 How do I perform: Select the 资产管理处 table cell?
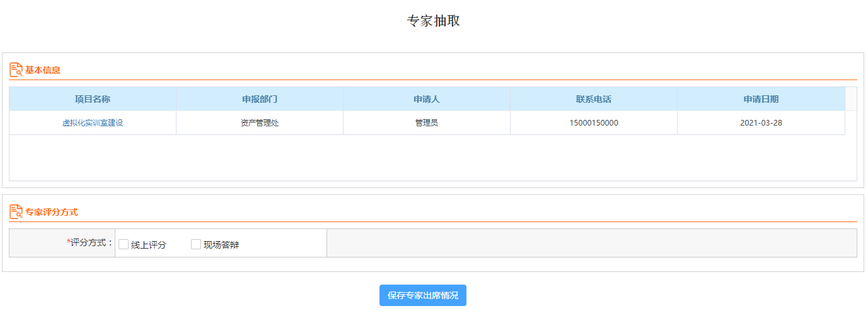point(260,123)
